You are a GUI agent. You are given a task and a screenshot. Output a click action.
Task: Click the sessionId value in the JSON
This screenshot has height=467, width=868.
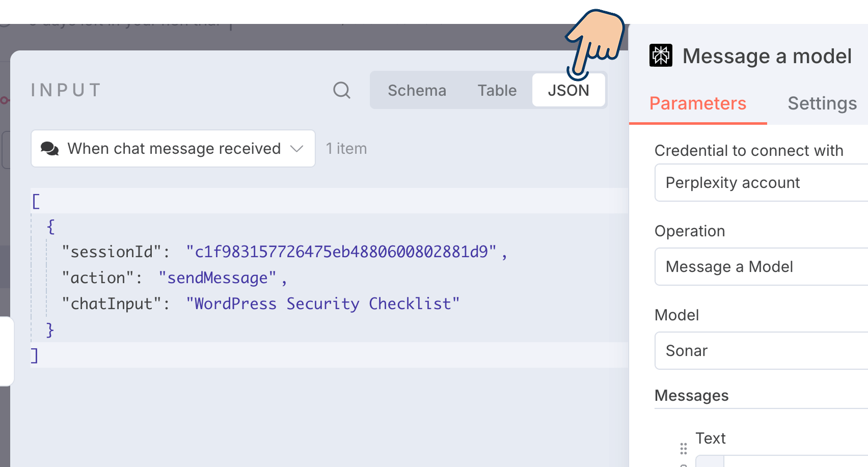point(340,252)
